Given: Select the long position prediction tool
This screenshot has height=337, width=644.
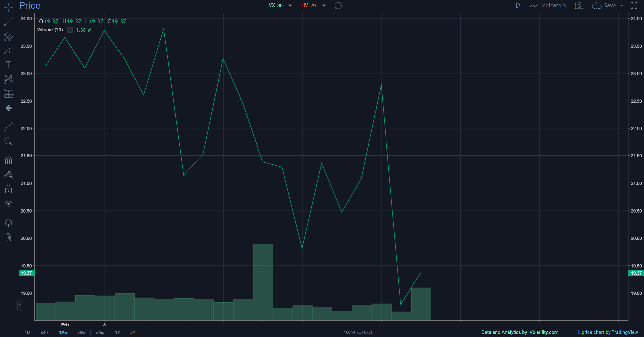Looking at the screenshot, I should click(x=8, y=94).
